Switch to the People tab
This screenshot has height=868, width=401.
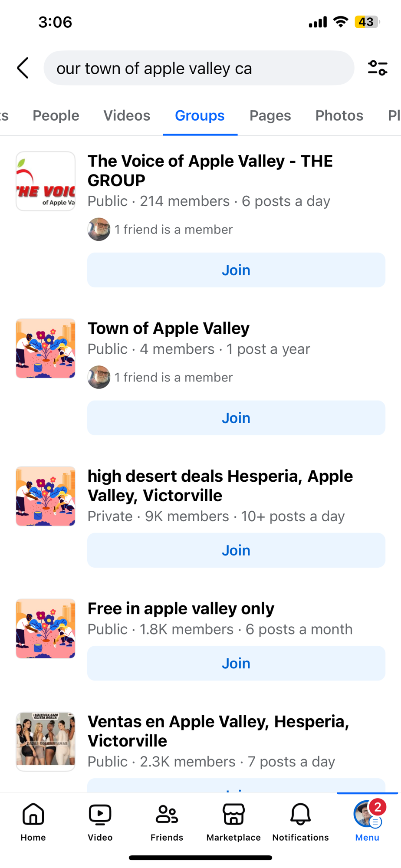[56, 115]
